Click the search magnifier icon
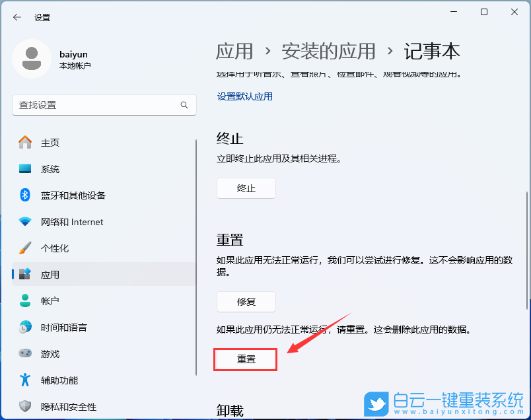The width and height of the screenshot is (531, 420). tap(184, 105)
